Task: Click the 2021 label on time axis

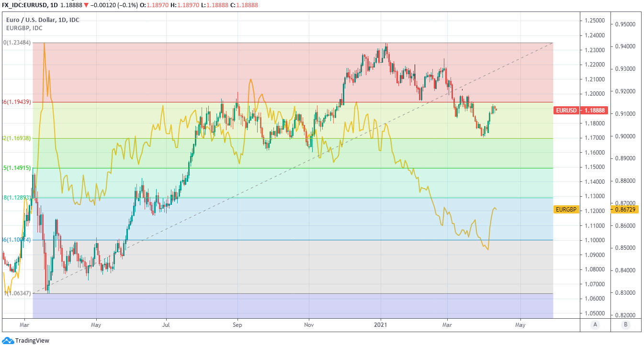Action: click(x=381, y=324)
